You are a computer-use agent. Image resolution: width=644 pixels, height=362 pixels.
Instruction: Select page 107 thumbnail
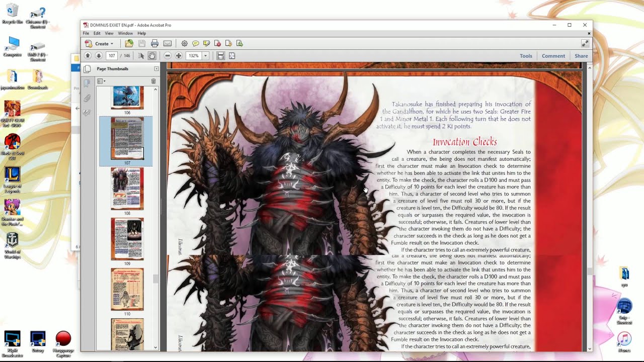pos(127,139)
